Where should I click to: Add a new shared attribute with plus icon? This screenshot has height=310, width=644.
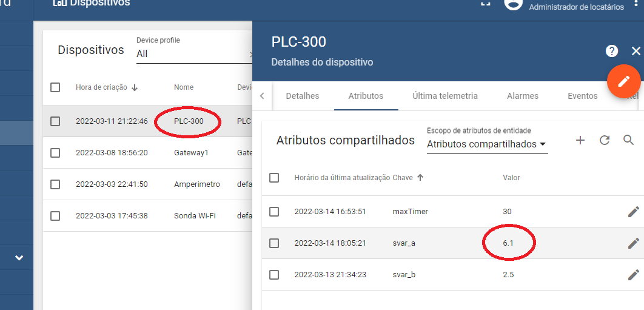click(580, 140)
